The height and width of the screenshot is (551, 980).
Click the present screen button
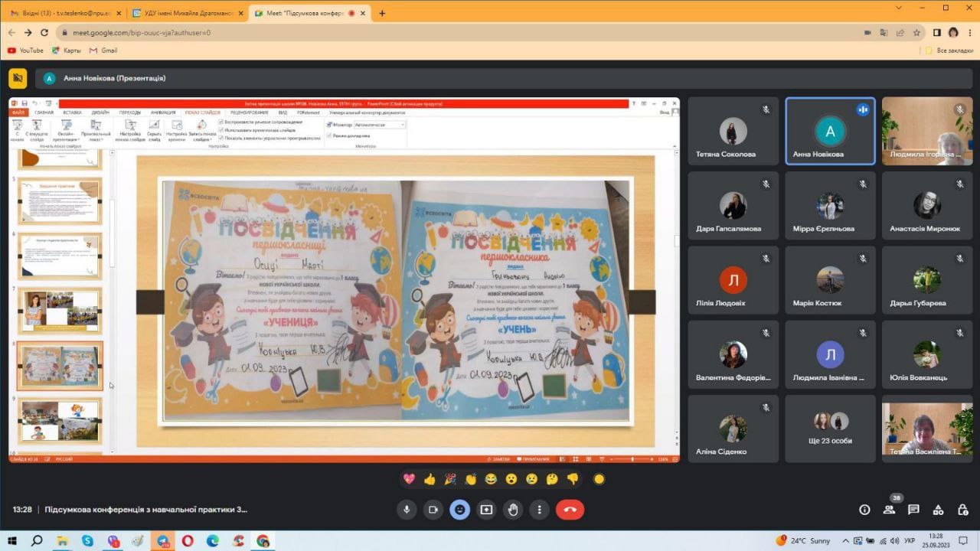486,510
